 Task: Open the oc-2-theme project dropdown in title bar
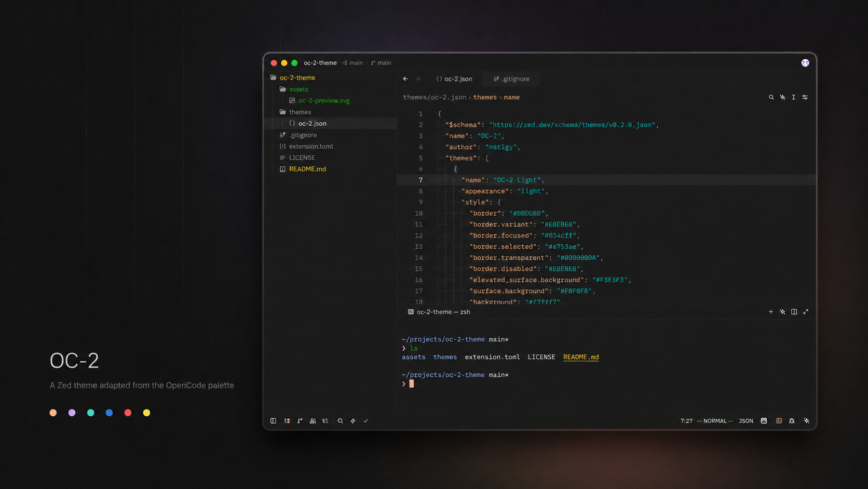[x=320, y=63]
